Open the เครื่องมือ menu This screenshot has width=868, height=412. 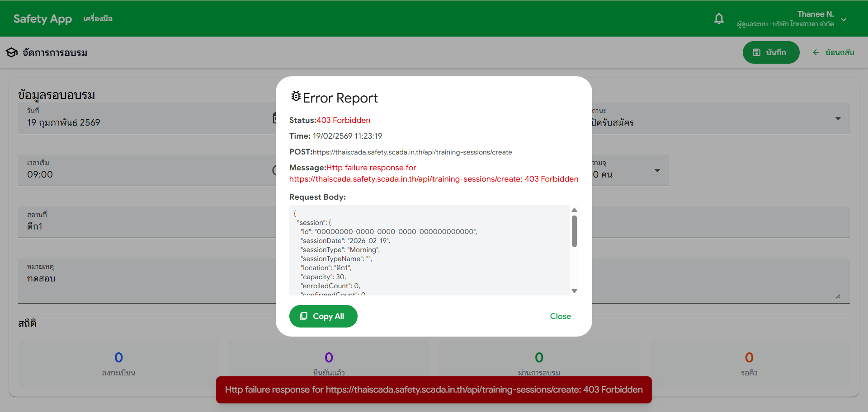point(98,19)
